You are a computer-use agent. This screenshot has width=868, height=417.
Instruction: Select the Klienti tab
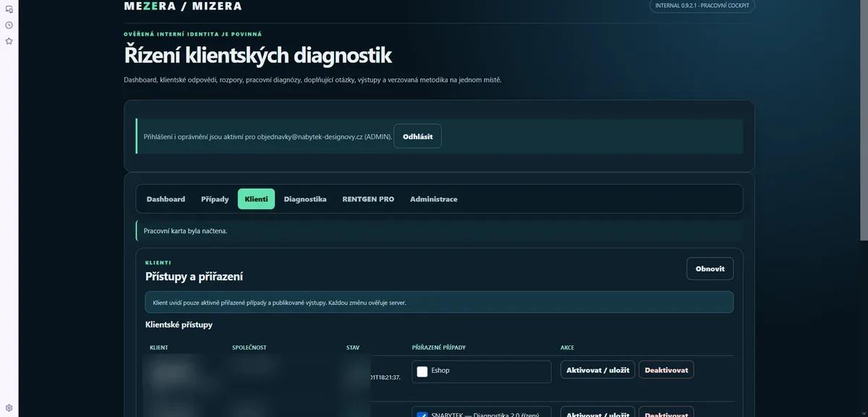tap(256, 199)
